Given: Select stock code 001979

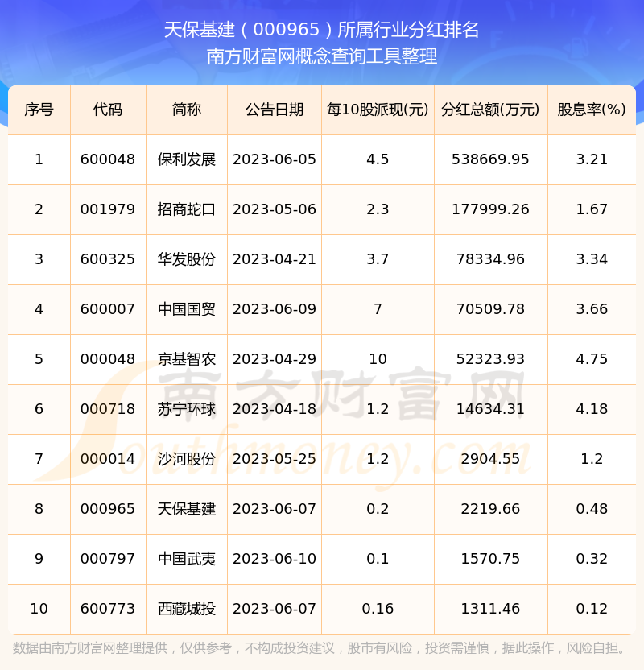Looking at the screenshot, I should tap(108, 209).
